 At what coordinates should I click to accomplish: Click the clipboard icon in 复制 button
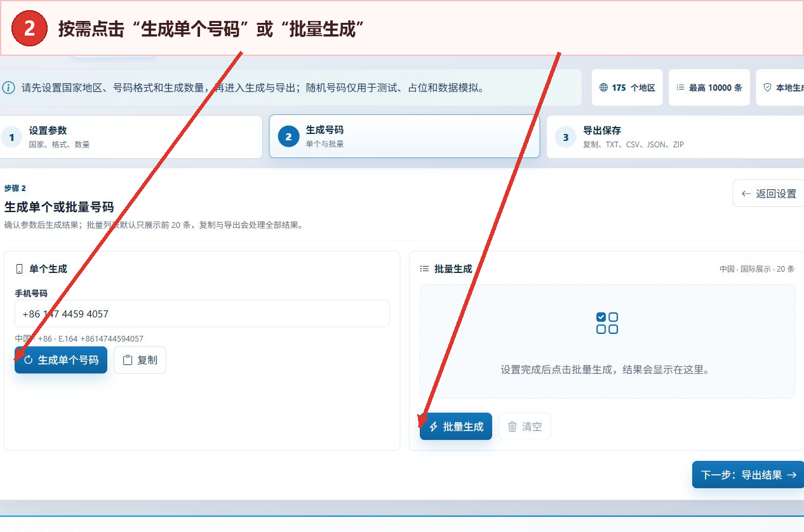coord(128,360)
